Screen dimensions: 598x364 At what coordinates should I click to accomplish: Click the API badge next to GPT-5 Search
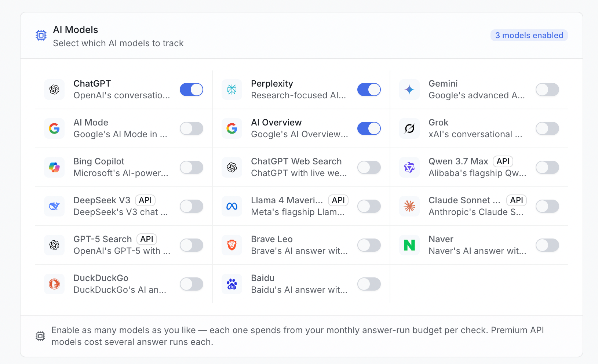pos(147,239)
